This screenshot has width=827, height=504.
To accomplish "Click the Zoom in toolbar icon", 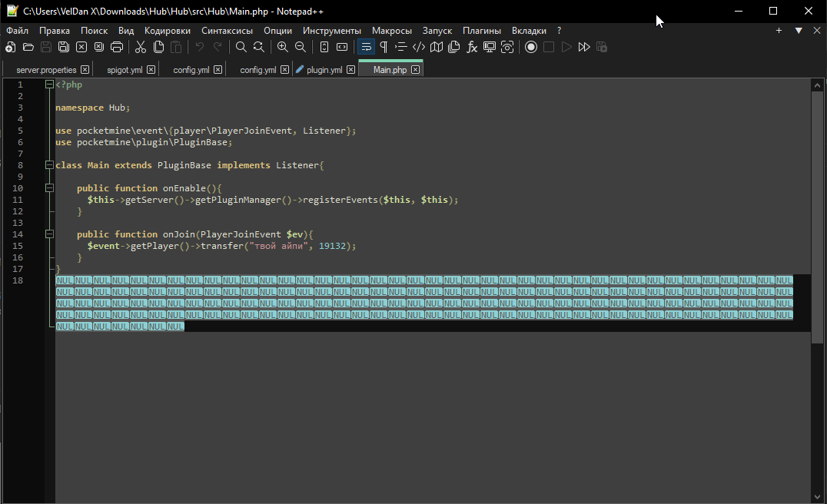I will 282,47.
